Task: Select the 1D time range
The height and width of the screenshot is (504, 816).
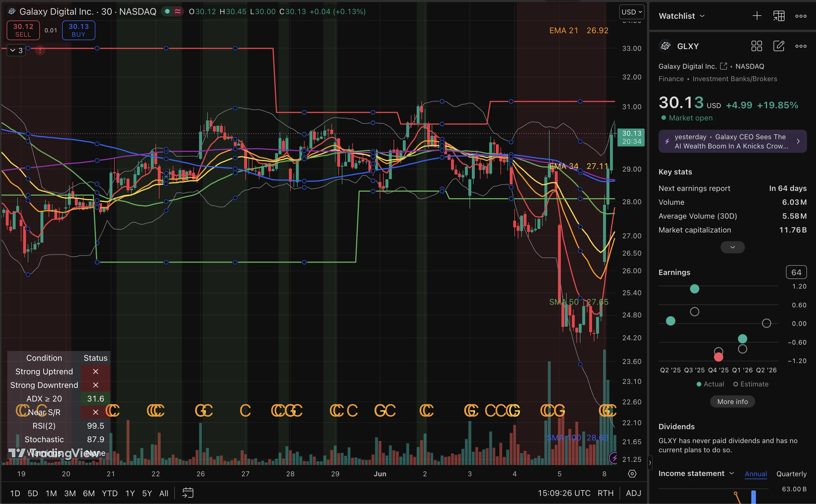Action: click(x=15, y=493)
